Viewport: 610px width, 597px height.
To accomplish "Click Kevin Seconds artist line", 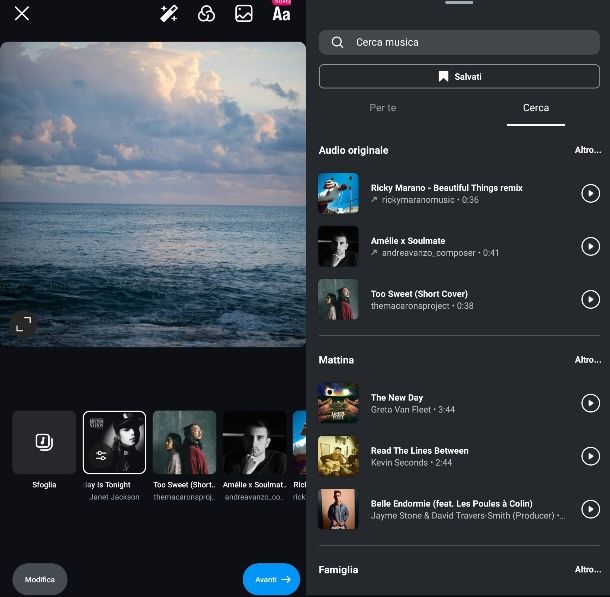I will pos(411,463).
